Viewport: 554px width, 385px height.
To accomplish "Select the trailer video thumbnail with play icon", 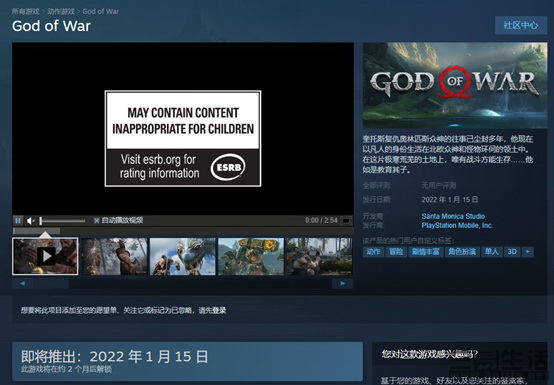I will tap(45, 256).
